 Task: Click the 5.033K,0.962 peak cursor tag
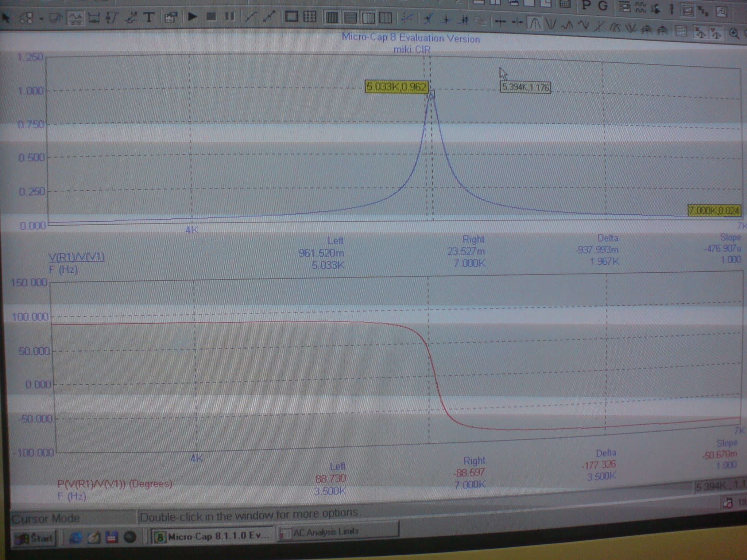click(x=396, y=87)
